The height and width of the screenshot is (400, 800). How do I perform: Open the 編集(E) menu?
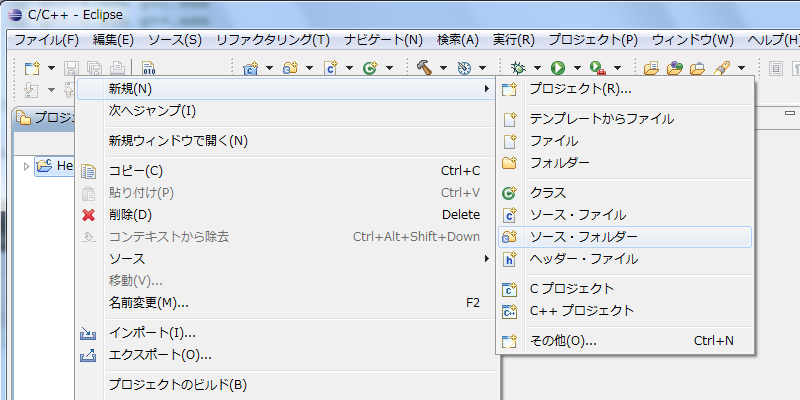[x=113, y=40]
